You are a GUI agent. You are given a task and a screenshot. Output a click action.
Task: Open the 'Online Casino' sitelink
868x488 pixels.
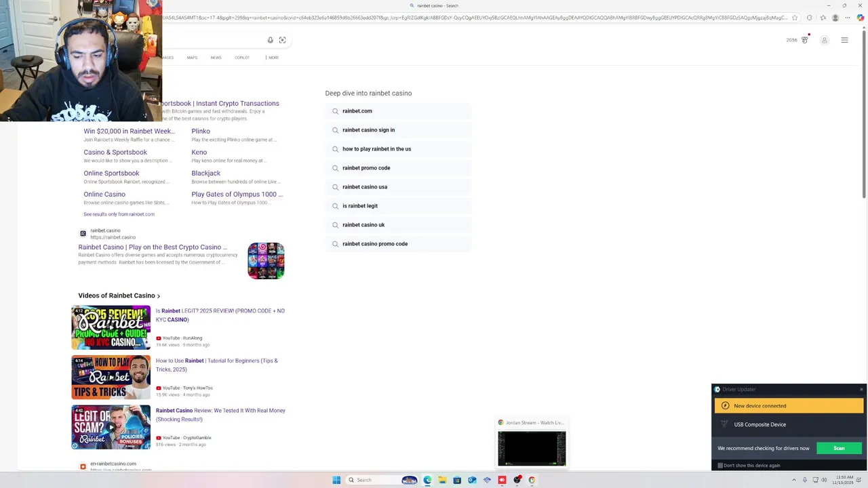tap(104, 195)
